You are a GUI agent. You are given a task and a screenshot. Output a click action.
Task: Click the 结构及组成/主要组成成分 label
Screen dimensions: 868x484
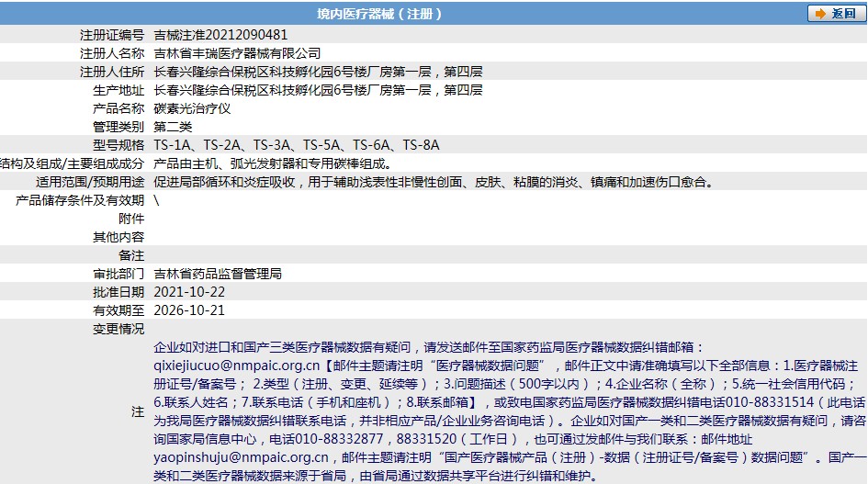coord(72,163)
